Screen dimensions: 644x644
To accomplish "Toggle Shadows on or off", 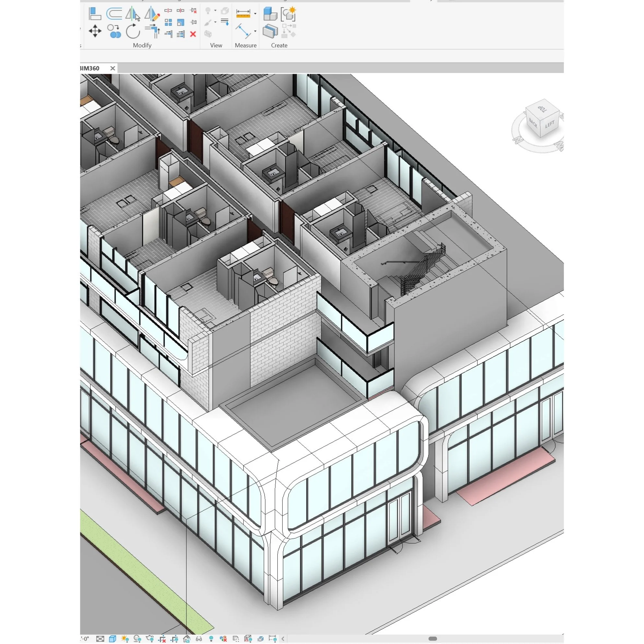I will pyautogui.click(x=137, y=639).
